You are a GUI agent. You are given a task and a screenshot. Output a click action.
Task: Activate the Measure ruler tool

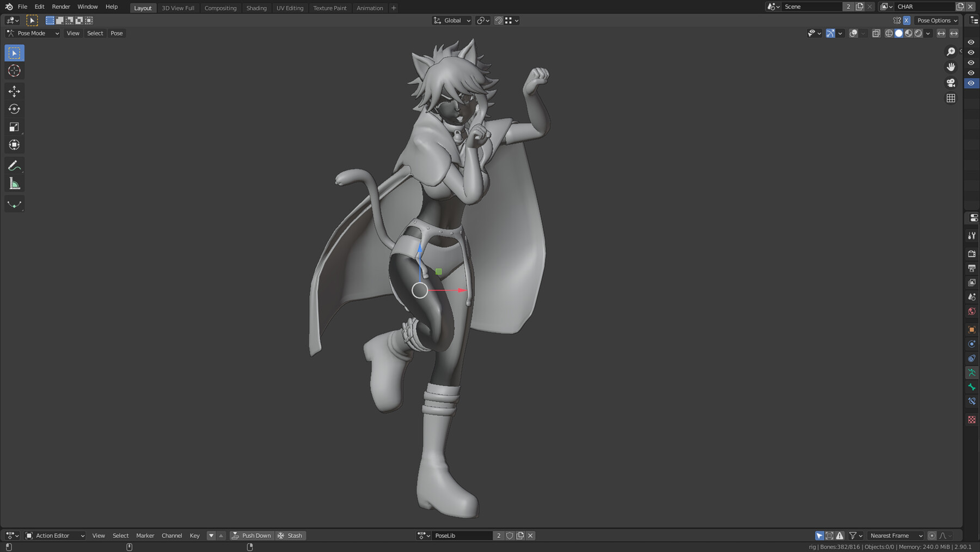pos(14,184)
